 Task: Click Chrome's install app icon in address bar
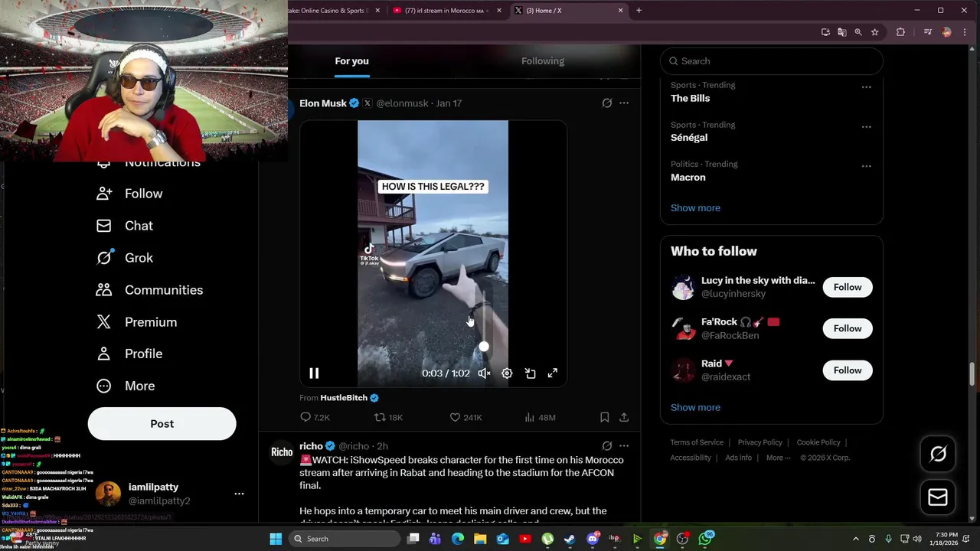825,32
